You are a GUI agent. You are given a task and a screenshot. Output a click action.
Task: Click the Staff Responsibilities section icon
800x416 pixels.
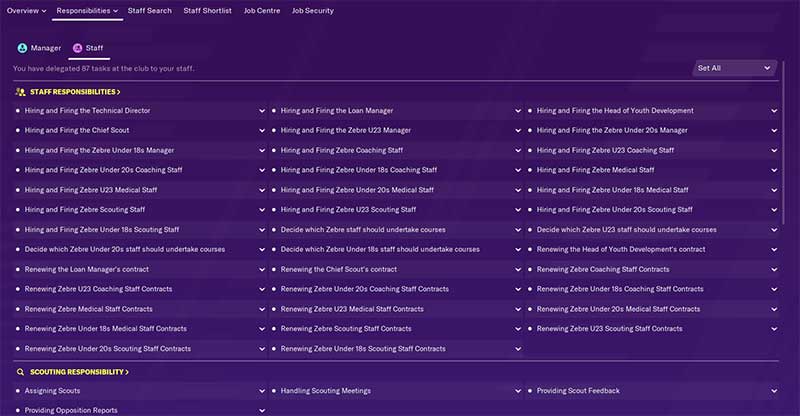coord(20,92)
